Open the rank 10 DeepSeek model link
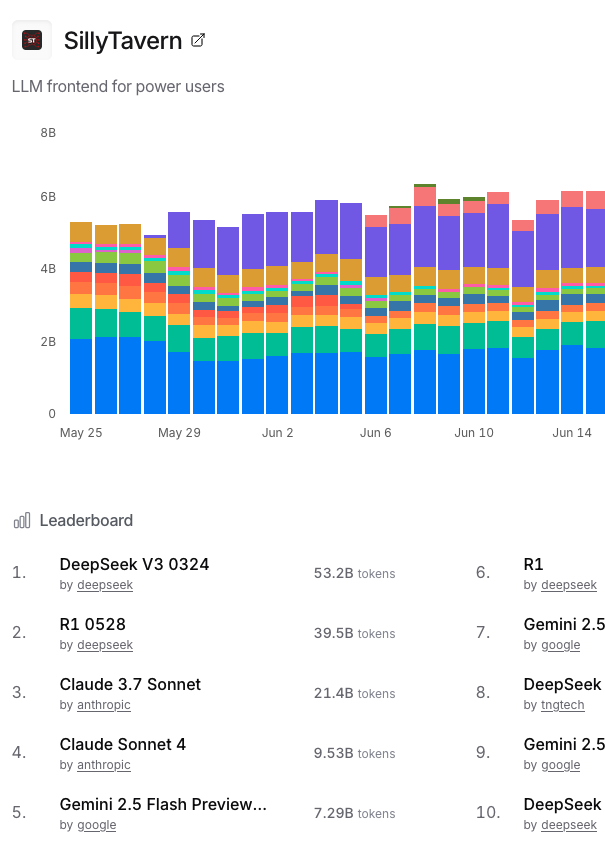Viewport: 605px width, 850px height. coord(563,804)
